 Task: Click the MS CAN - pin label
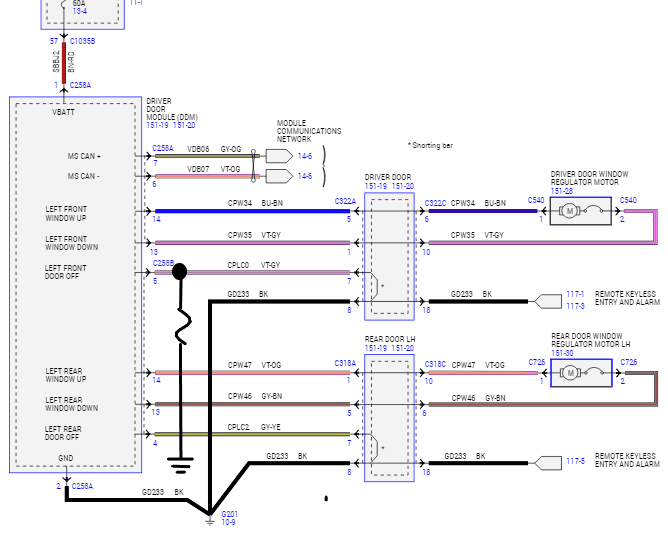pyautogui.click(x=84, y=176)
